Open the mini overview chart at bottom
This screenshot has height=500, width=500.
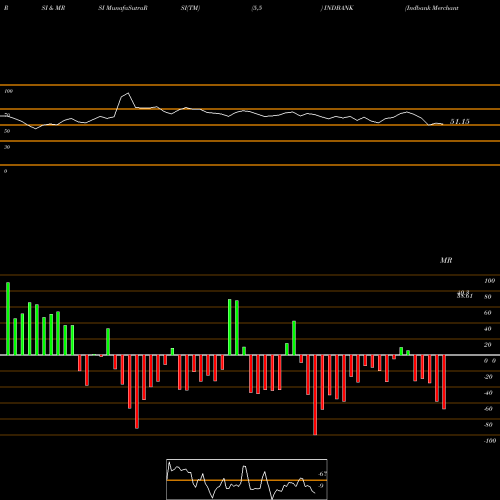pyautogui.click(x=247, y=479)
